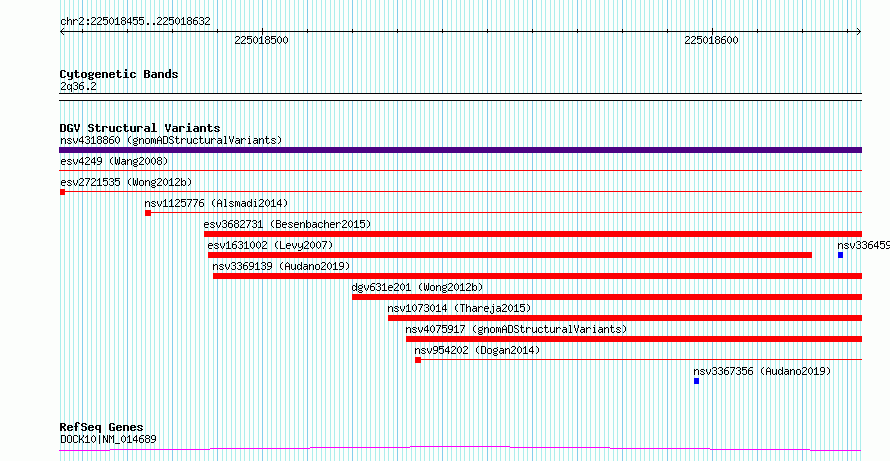Click the left arrowhead of the ruler
The width and height of the screenshot is (890, 461).
62,31
